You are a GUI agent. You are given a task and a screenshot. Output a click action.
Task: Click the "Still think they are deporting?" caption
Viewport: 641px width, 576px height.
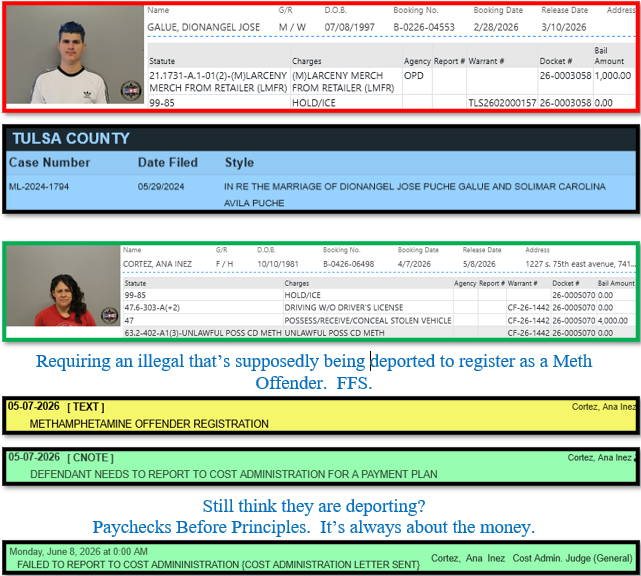[314, 506]
